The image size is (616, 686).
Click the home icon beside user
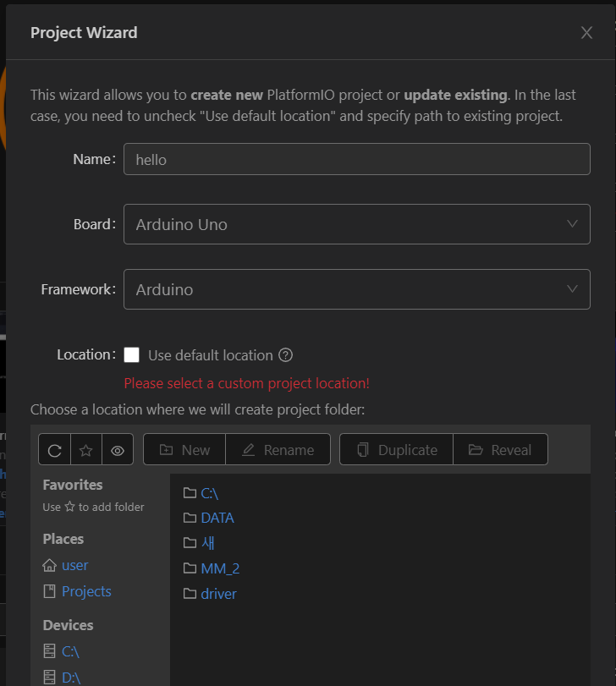[49, 565]
